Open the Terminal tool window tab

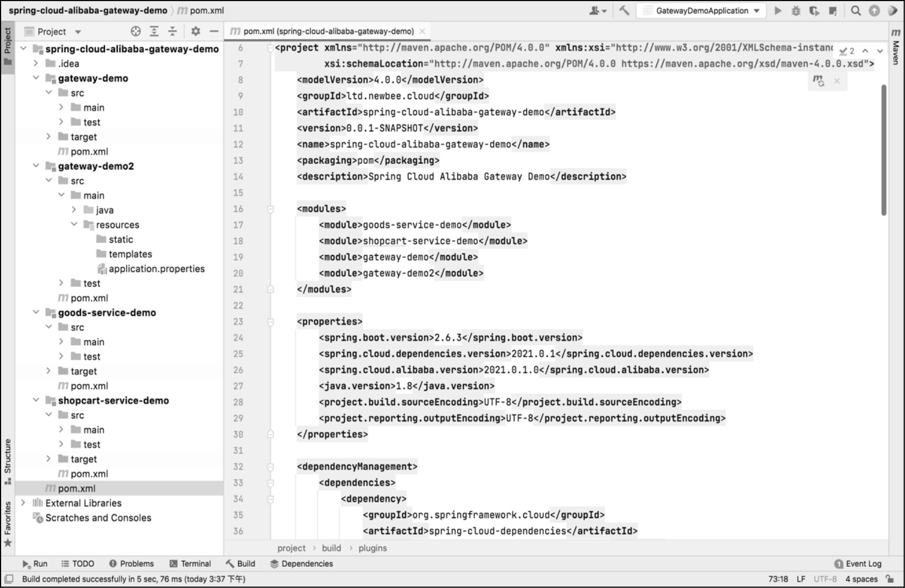point(190,563)
